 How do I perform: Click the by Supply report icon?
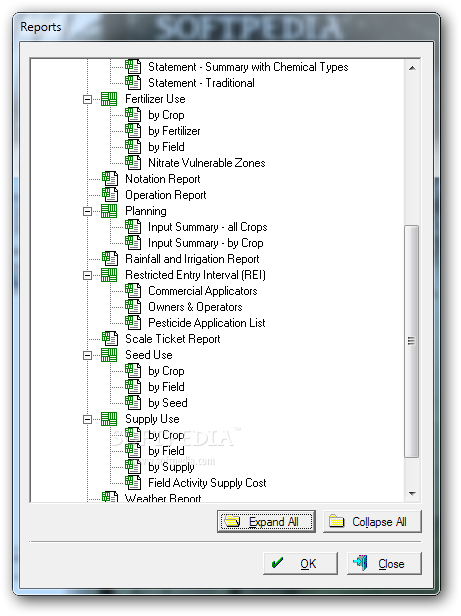point(133,467)
